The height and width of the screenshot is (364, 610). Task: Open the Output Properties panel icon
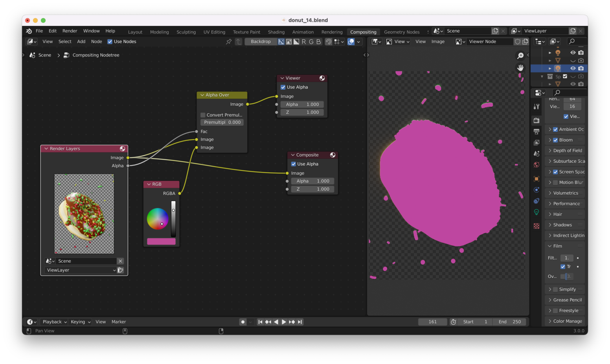pos(537,131)
